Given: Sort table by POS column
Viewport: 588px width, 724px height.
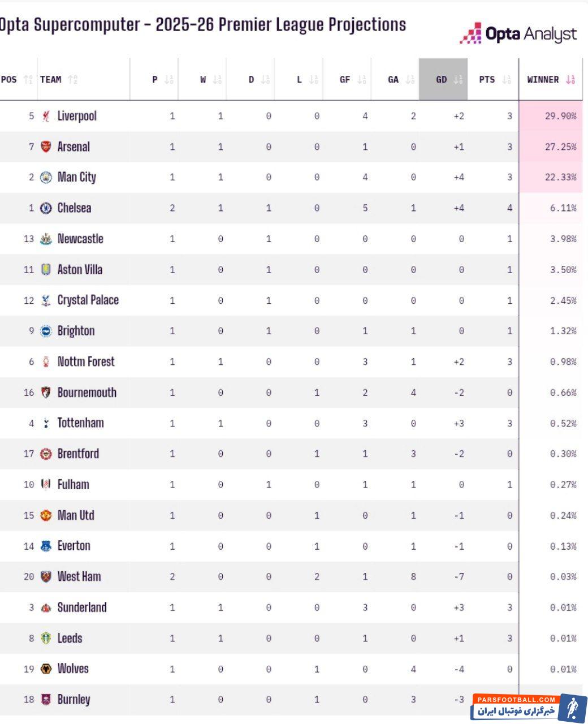Looking at the screenshot, I should click(x=18, y=80).
